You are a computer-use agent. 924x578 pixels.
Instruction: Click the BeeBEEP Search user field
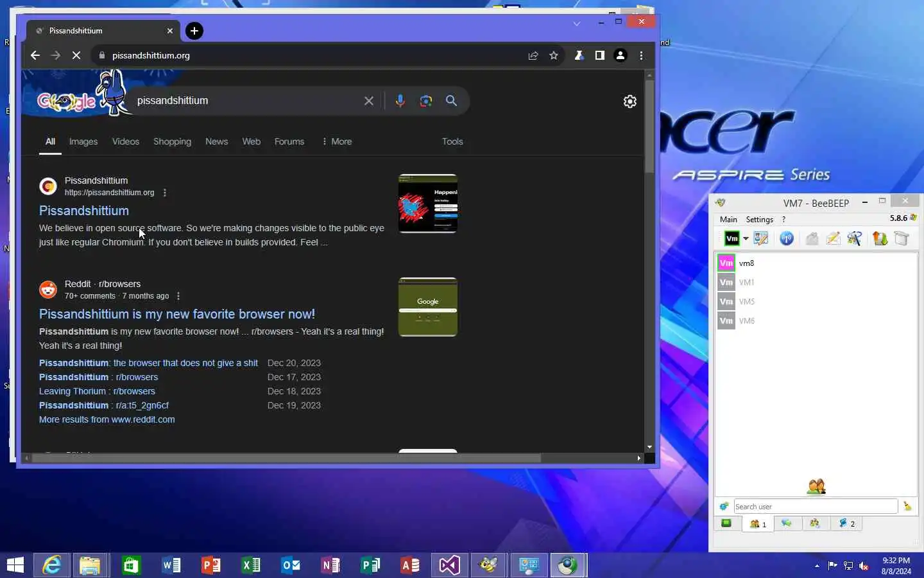pyautogui.click(x=816, y=506)
